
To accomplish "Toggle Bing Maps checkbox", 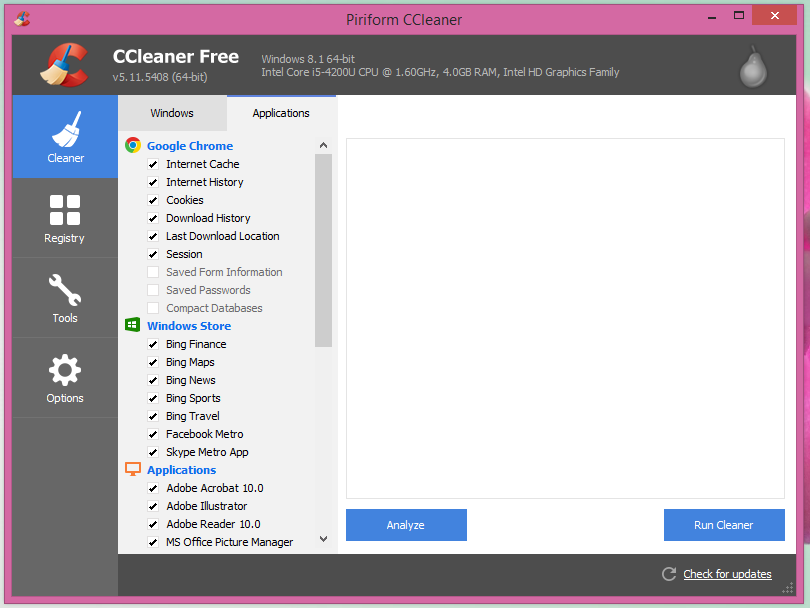I will [153, 363].
